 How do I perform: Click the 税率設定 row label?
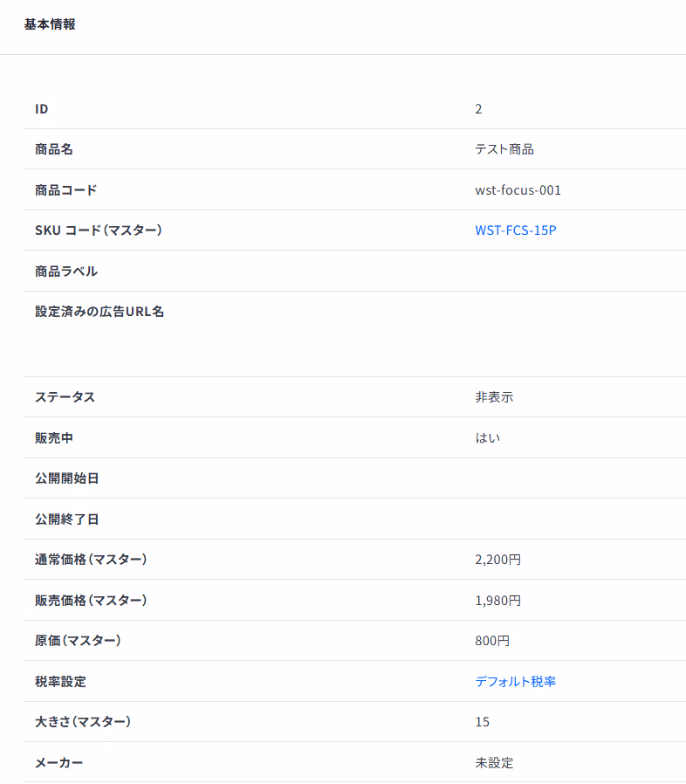click(x=60, y=681)
